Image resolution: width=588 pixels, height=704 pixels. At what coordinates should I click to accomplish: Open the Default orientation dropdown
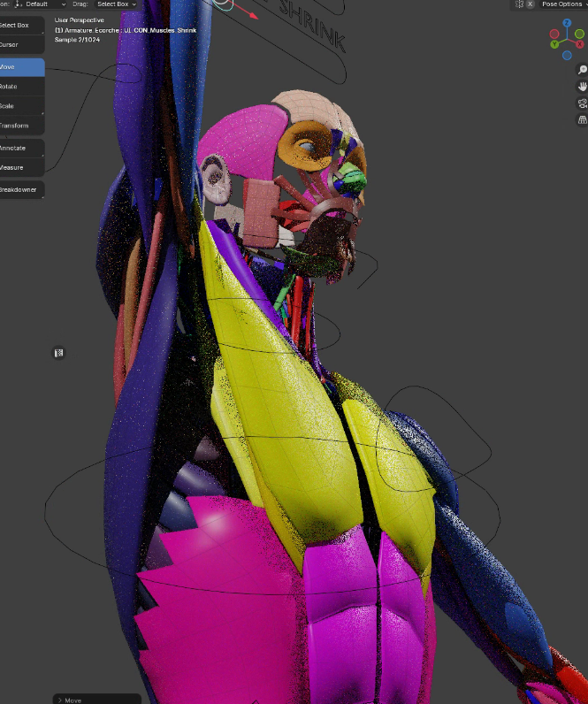tap(41, 4)
